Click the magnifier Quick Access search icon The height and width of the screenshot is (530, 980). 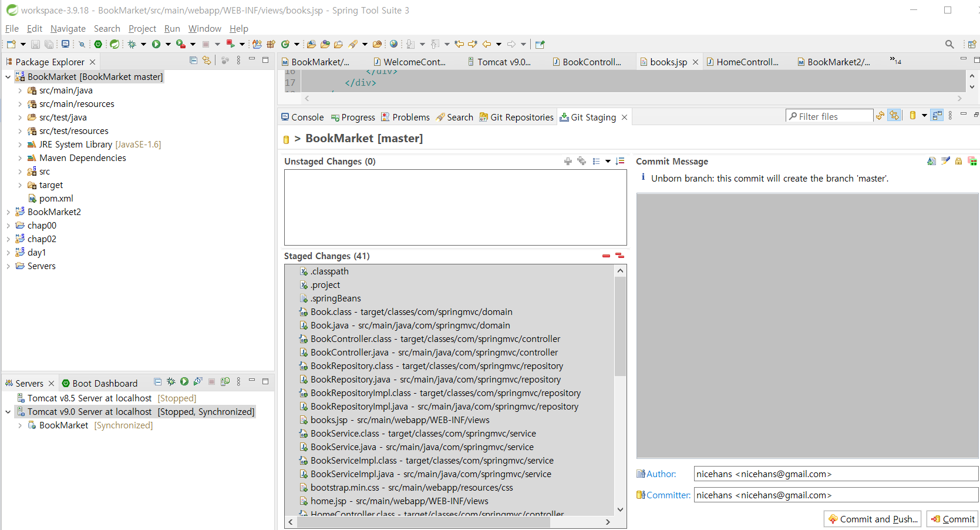tap(949, 44)
